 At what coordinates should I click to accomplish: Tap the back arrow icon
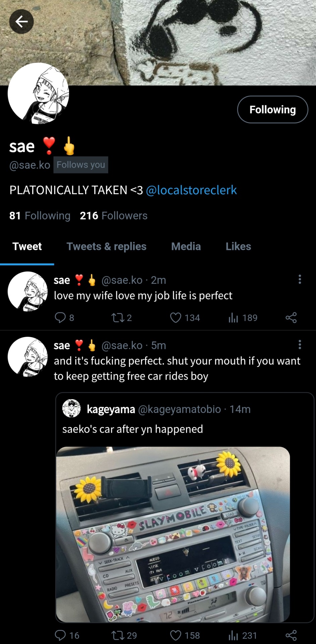(x=21, y=22)
